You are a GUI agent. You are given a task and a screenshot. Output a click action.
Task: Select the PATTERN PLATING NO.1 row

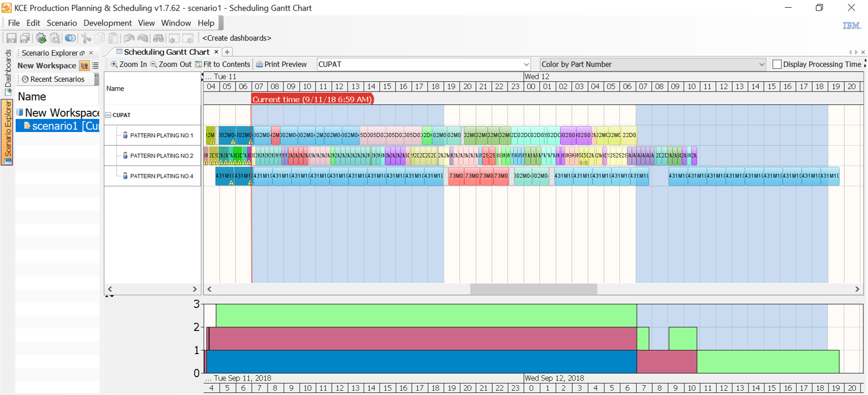point(153,135)
